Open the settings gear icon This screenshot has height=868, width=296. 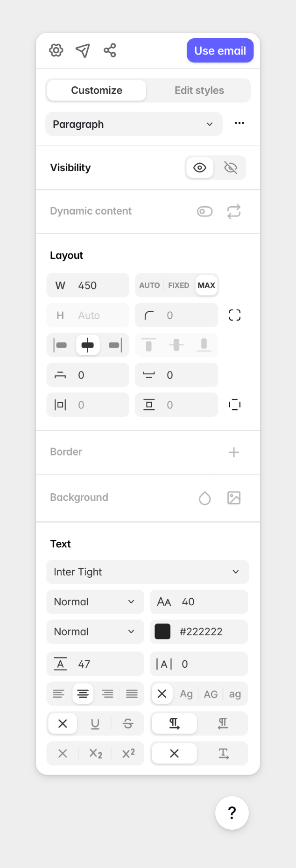coord(56,50)
